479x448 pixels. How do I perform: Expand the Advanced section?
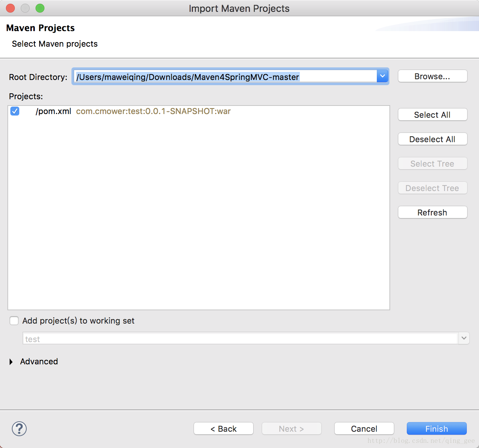coord(11,362)
